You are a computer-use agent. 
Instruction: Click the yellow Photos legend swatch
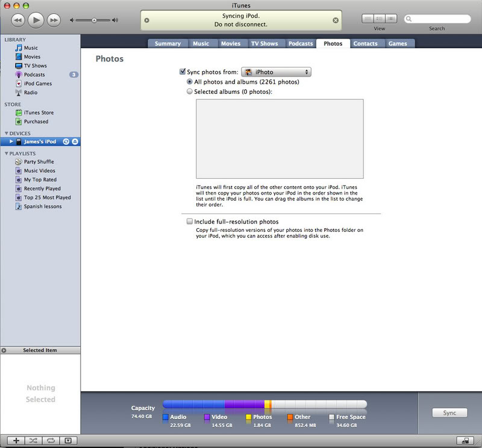tap(249, 417)
